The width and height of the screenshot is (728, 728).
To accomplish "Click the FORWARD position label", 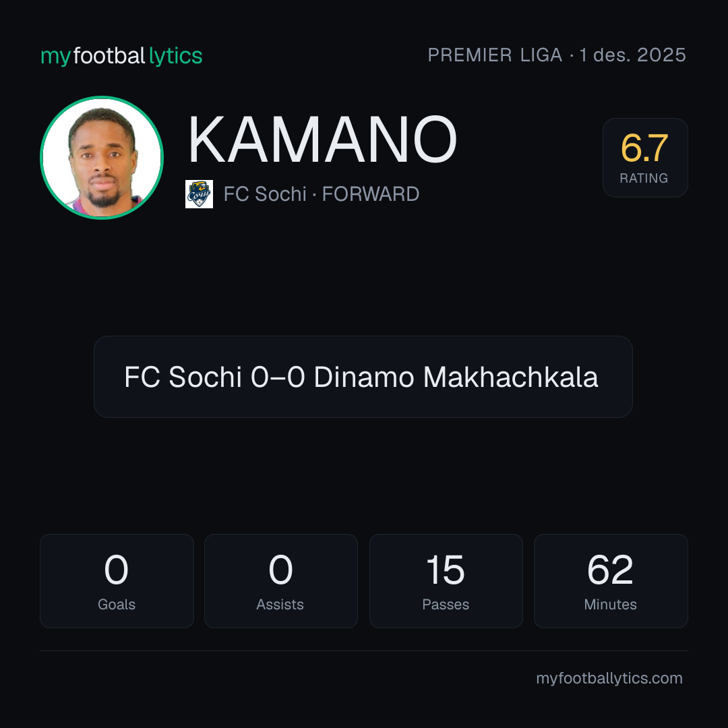I will point(371,194).
